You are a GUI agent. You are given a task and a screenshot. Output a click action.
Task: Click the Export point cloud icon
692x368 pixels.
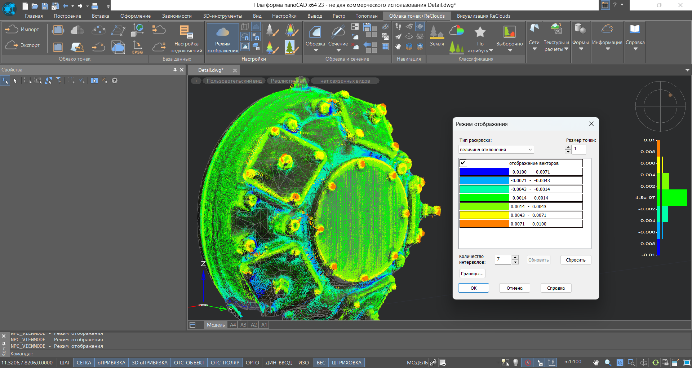[x=11, y=45]
